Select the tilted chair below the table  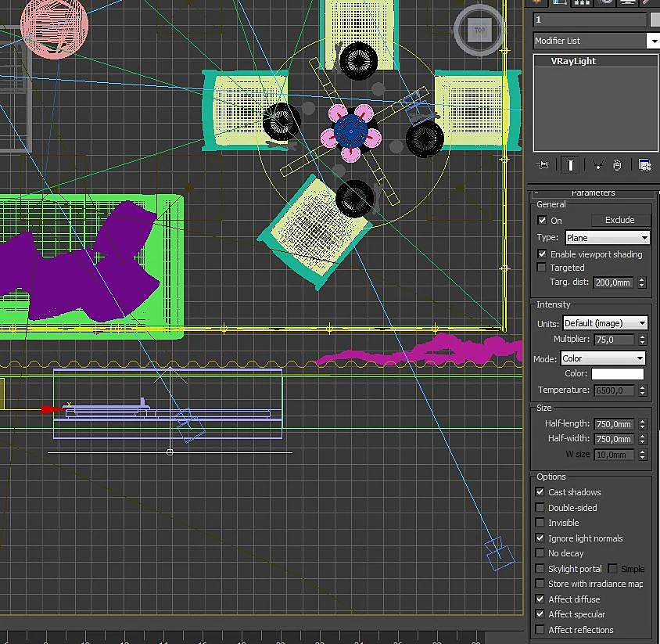[315, 232]
